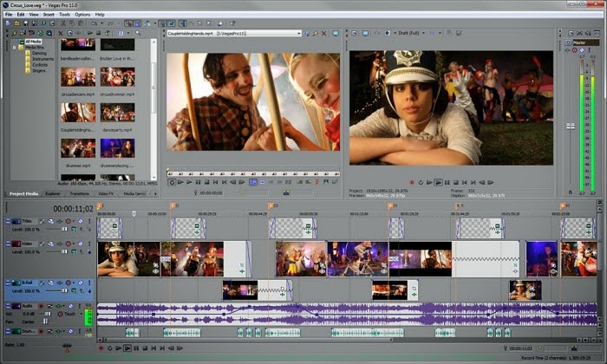607x364 pixels.
Task: Record in the Video Preview transport
Action: pos(412,182)
